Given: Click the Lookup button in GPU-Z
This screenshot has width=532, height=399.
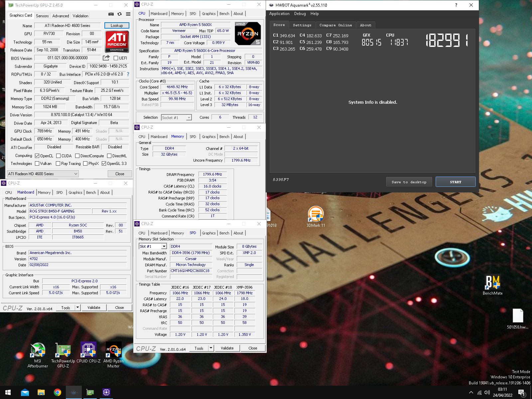Looking at the screenshot, I should (x=117, y=25).
